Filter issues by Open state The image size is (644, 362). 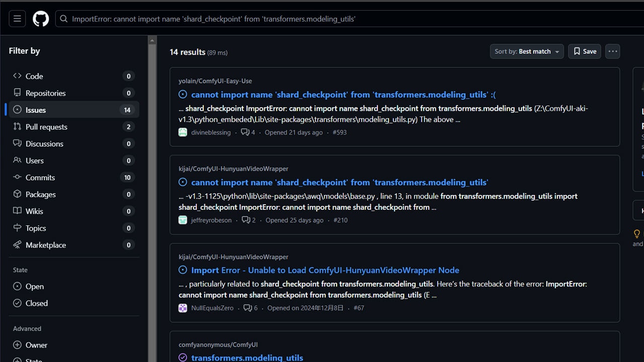point(74,287)
